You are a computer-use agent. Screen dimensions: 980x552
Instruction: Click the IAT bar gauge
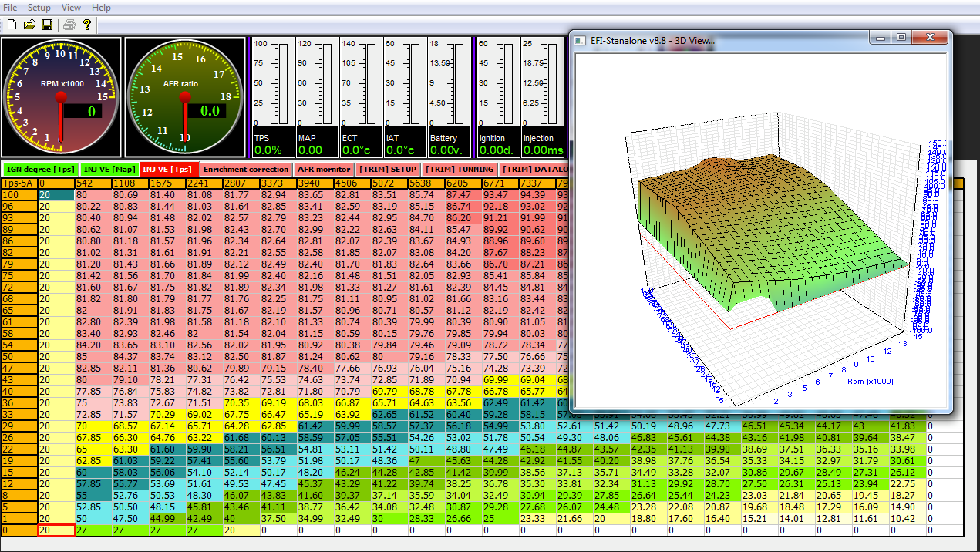click(x=405, y=96)
